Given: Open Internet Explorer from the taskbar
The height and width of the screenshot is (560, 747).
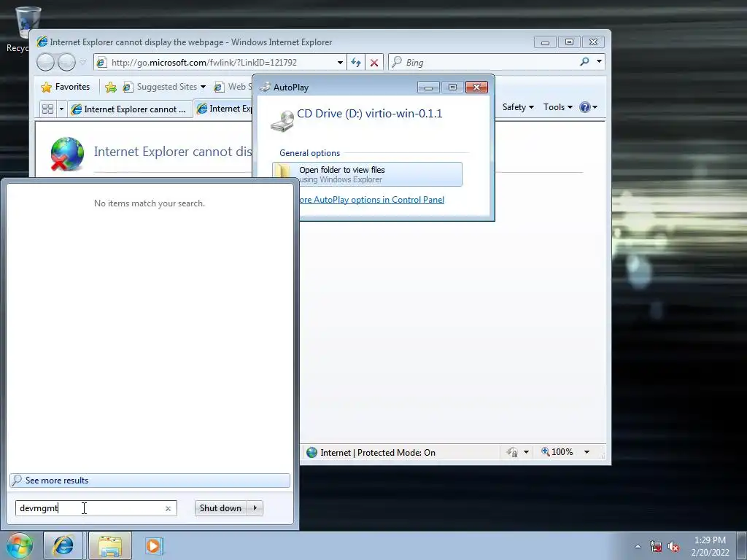Looking at the screenshot, I should (63, 545).
